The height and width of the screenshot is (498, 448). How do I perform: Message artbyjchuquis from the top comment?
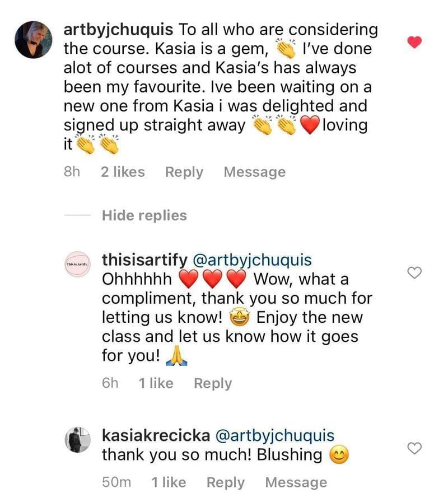tap(254, 172)
